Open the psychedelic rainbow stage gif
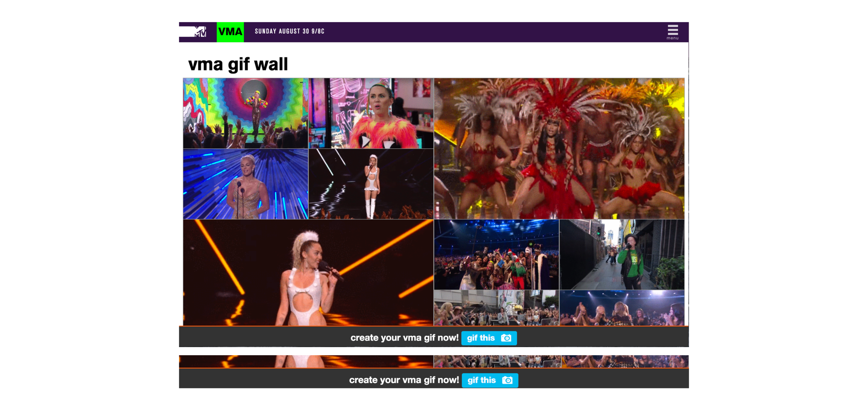868x410 pixels. 245,113
